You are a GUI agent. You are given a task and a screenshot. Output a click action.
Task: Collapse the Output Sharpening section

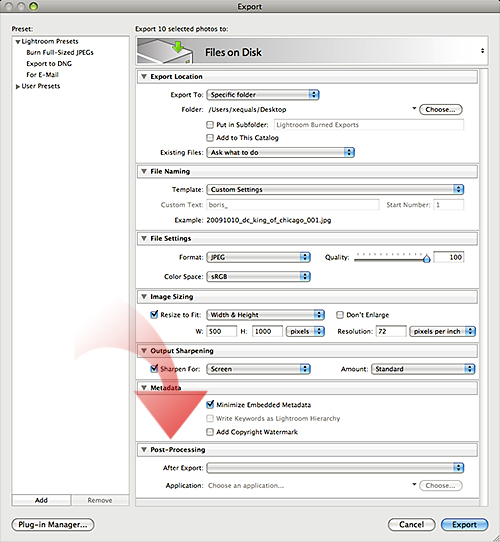click(x=144, y=351)
